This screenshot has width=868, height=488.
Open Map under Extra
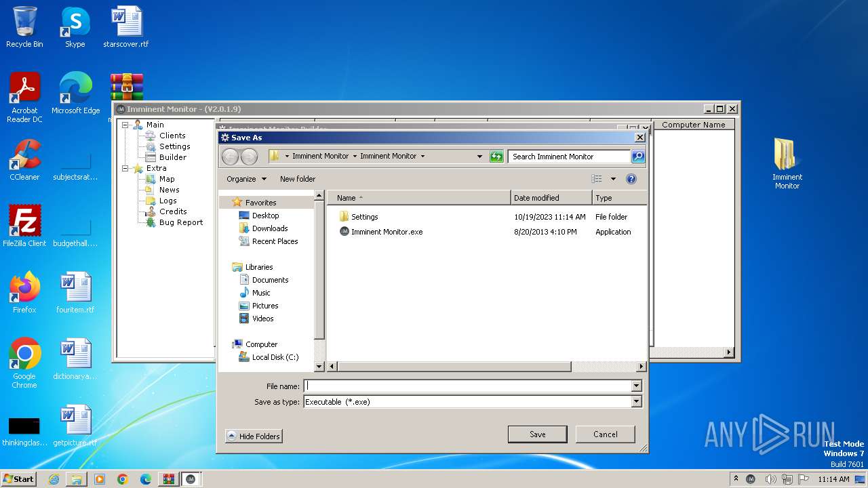[x=167, y=179]
